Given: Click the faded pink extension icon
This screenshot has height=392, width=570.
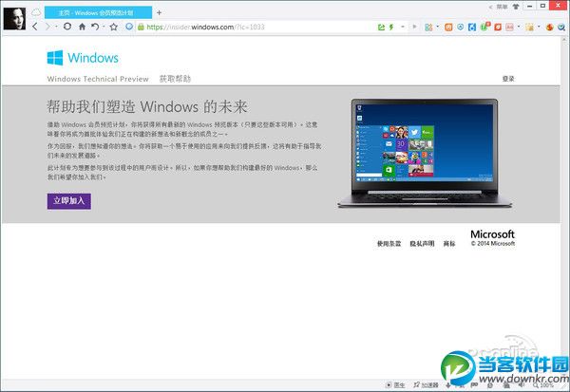Looking at the screenshot, I should (509, 28).
